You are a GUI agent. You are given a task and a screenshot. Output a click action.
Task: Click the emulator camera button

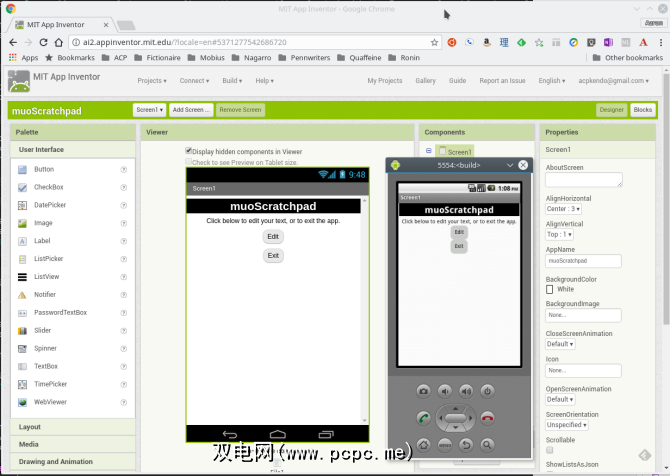(423, 391)
